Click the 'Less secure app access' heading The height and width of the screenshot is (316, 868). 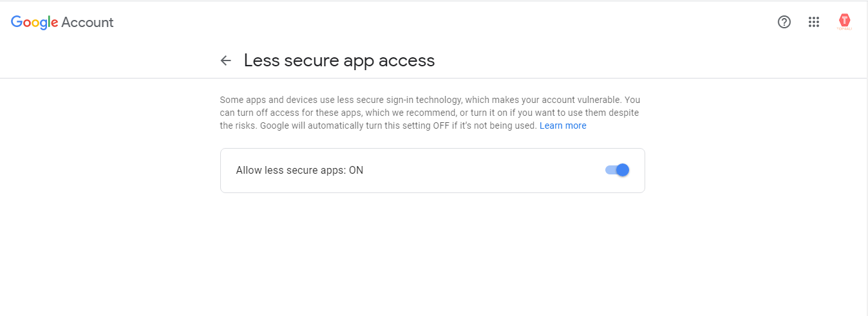(x=339, y=60)
